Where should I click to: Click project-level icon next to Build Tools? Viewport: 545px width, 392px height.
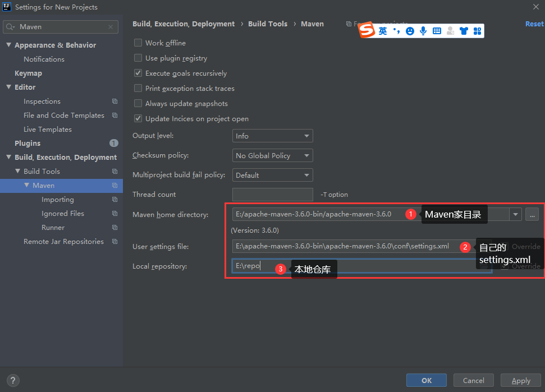115,171
